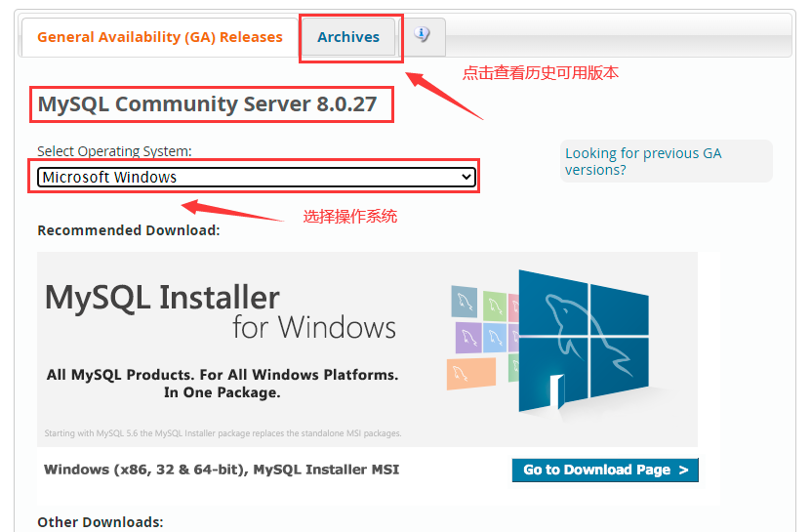
Task: Click the Windows (x86, 32 & 64-bit), MySQL Installer MSI text
Action: (222, 470)
